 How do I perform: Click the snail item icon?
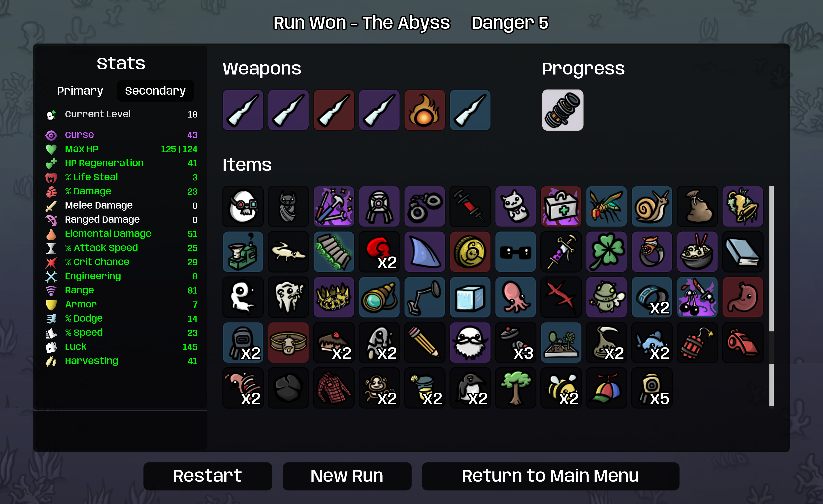click(652, 206)
